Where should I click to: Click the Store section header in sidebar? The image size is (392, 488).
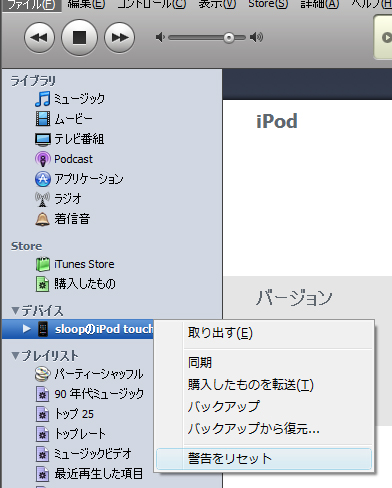pyautogui.click(x=26, y=246)
